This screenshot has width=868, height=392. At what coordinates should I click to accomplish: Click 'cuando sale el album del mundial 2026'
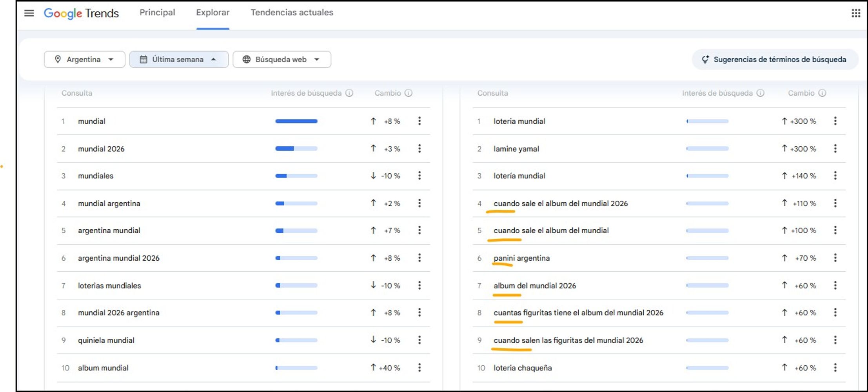(x=561, y=203)
